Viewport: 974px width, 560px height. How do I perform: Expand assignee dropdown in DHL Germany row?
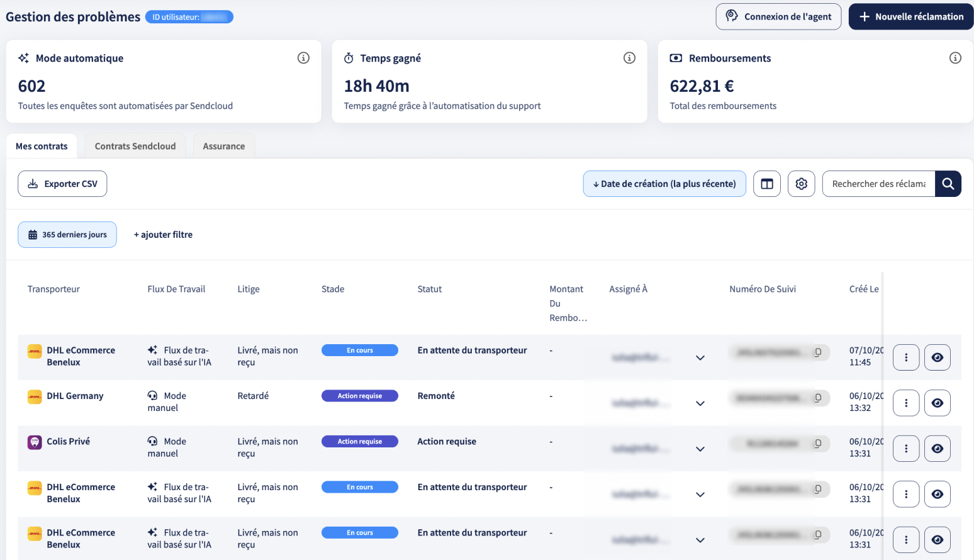click(700, 403)
